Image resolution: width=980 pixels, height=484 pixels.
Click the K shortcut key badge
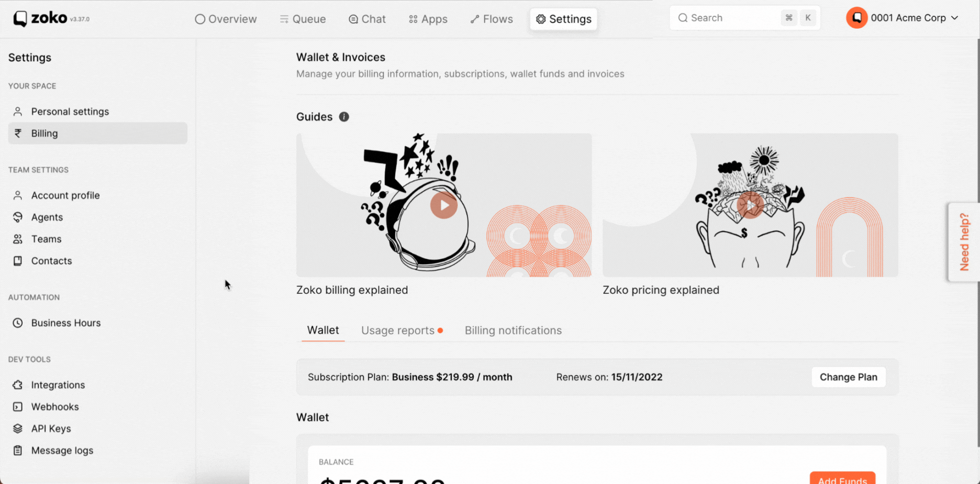(808, 18)
